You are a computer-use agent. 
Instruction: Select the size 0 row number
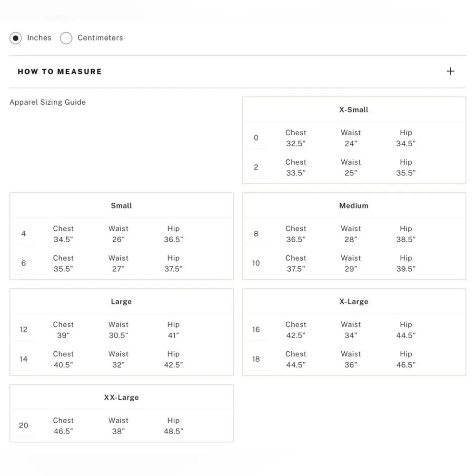[256, 138]
